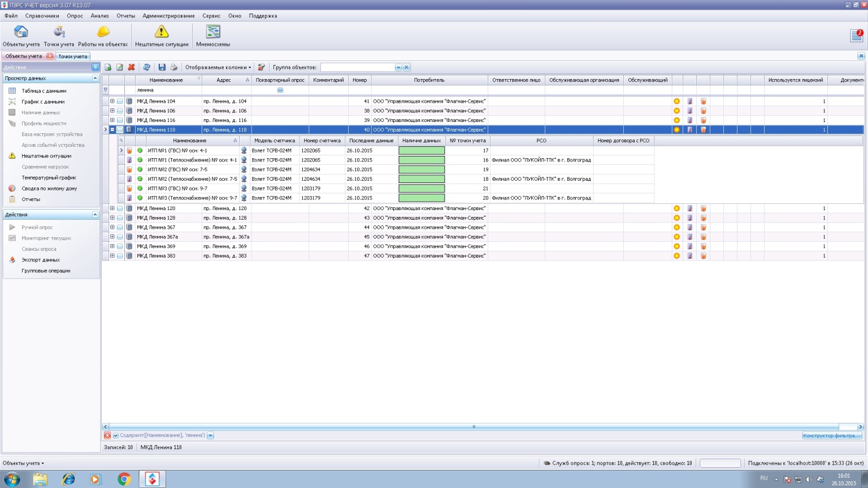
Task: Toggle the checkbox in МКД Ленина 104 row
Action: coord(120,101)
